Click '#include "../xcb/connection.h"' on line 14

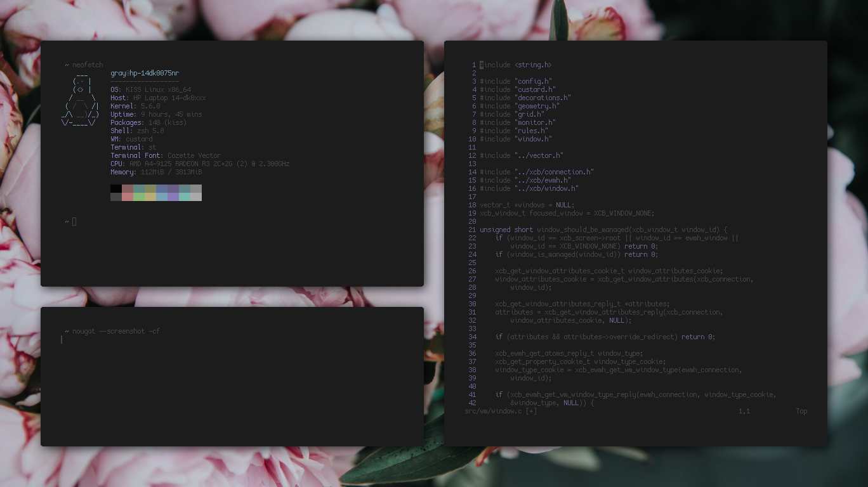pyautogui.click(x=537, y=172)
